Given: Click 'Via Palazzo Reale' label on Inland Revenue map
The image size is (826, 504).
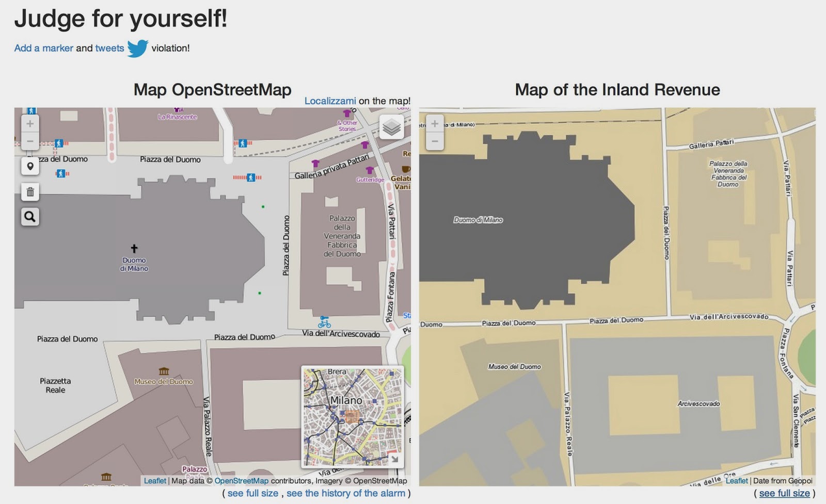Looking at the screenshot, I should [x=568, y=424].
